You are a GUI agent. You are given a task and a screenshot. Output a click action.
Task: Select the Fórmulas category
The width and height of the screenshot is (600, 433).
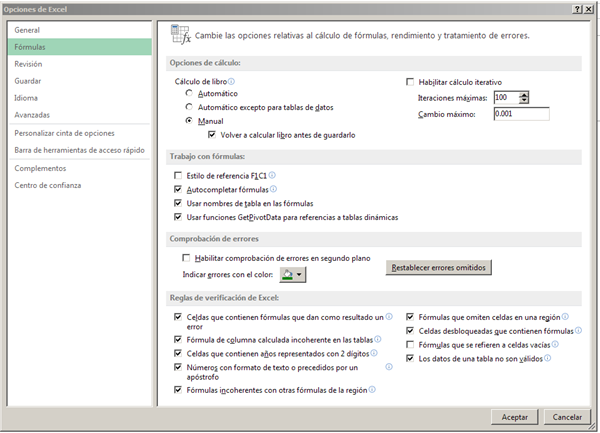pos(80,47)
